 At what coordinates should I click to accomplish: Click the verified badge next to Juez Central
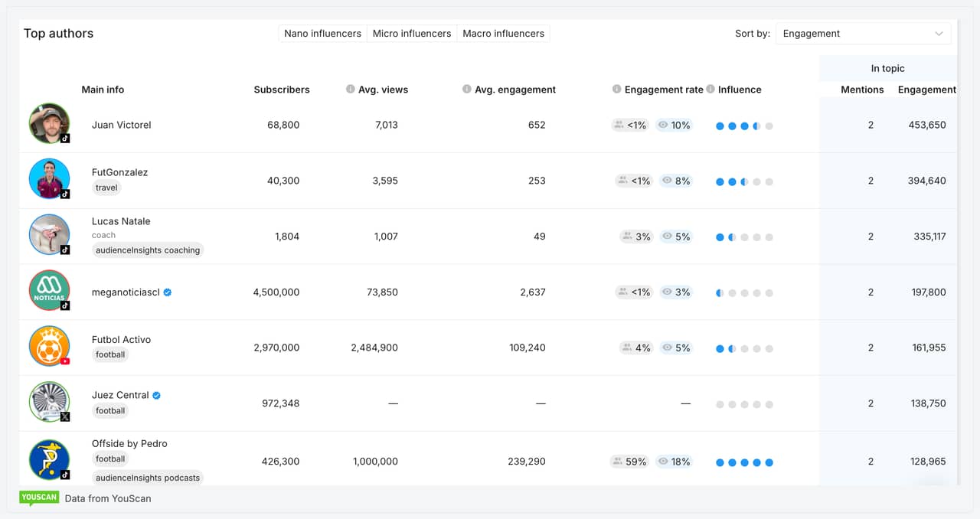(156, 396)
